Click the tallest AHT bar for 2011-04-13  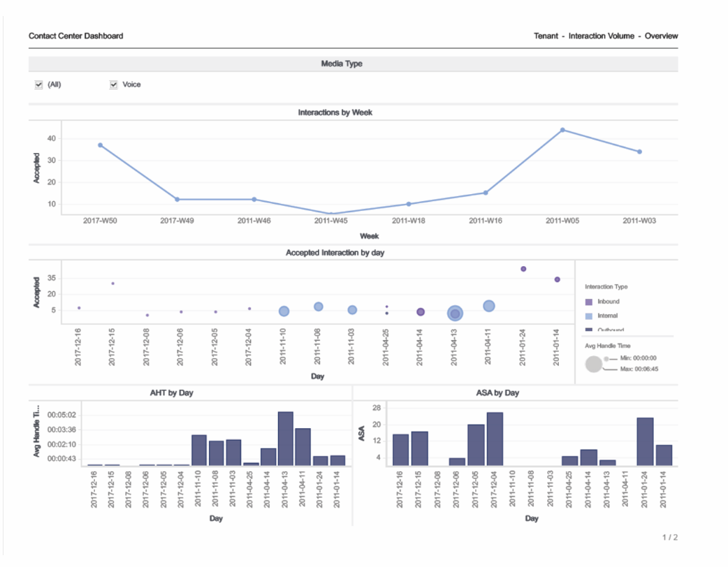[285, 439]
